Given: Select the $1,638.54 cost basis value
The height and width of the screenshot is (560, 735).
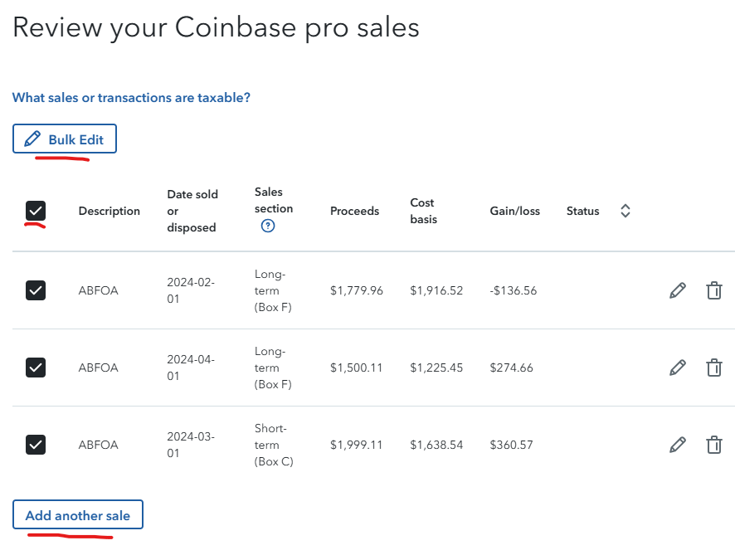Looking at the screenshot, I should [x=436, y=445].
